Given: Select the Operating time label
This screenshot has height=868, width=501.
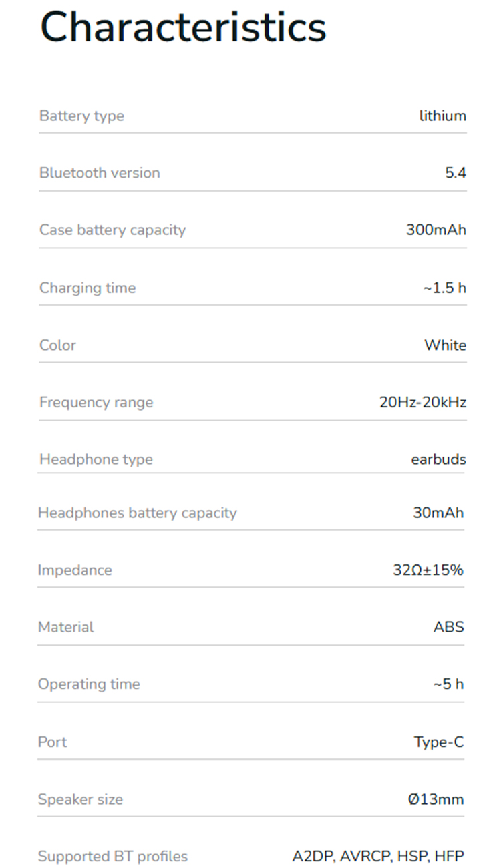Looking at the screenshot, I should pos(89,684).
